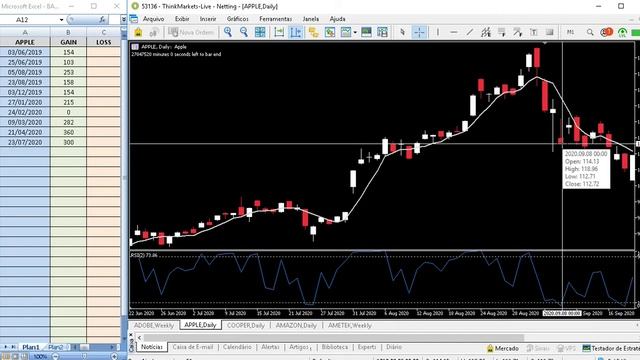
Task: Click the Nova Ordem toolbar button
Action: click(191, 32)
